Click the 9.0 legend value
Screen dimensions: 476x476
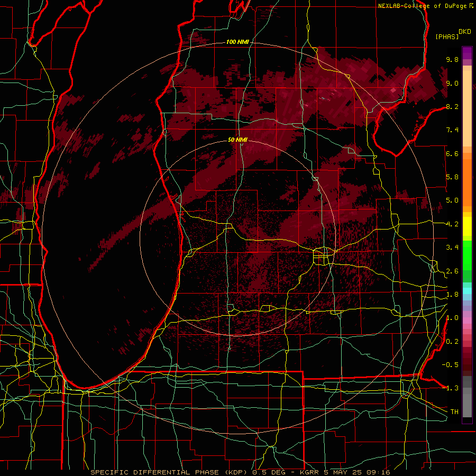(452, 84)
